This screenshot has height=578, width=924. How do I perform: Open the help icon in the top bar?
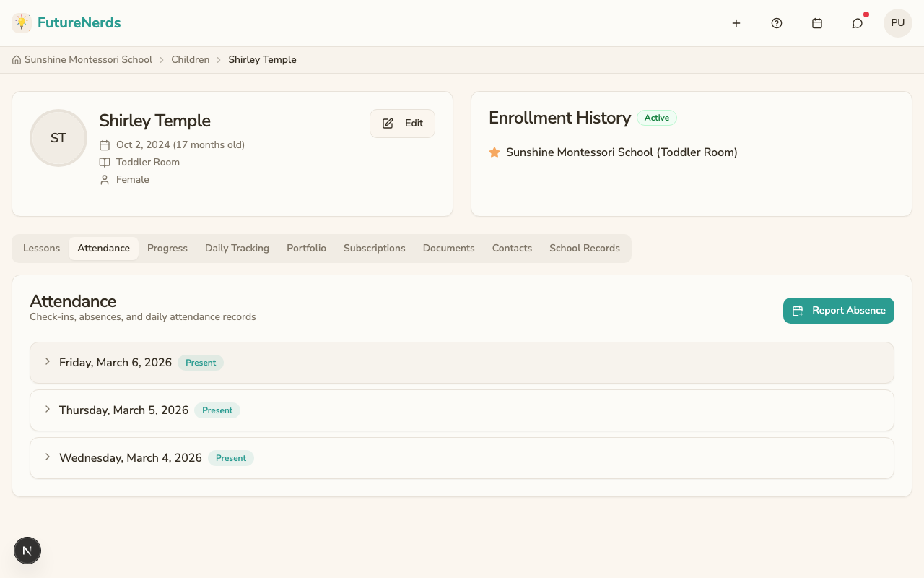coord(777,22)
